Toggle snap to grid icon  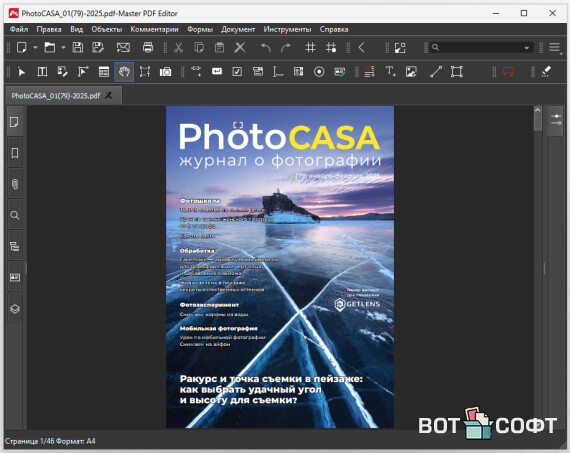point(331,47)
